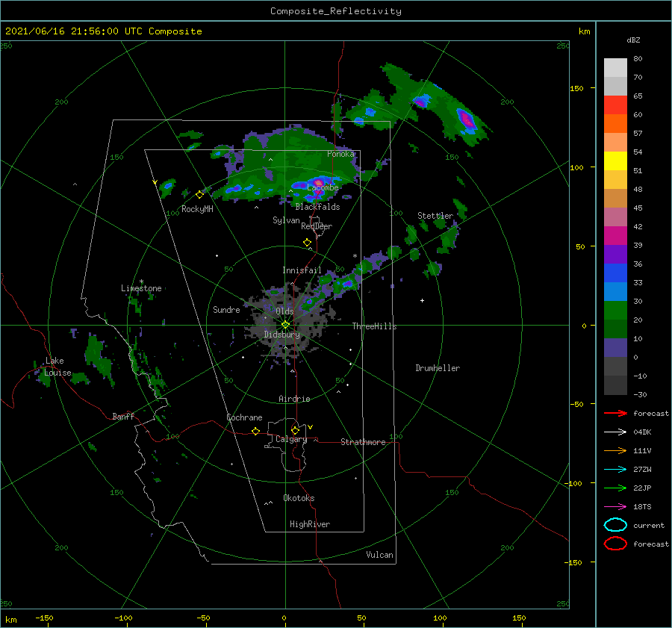
Task: Click 150 on the right-side km axis
Action: pyautogui.click(x=576, y=88)
